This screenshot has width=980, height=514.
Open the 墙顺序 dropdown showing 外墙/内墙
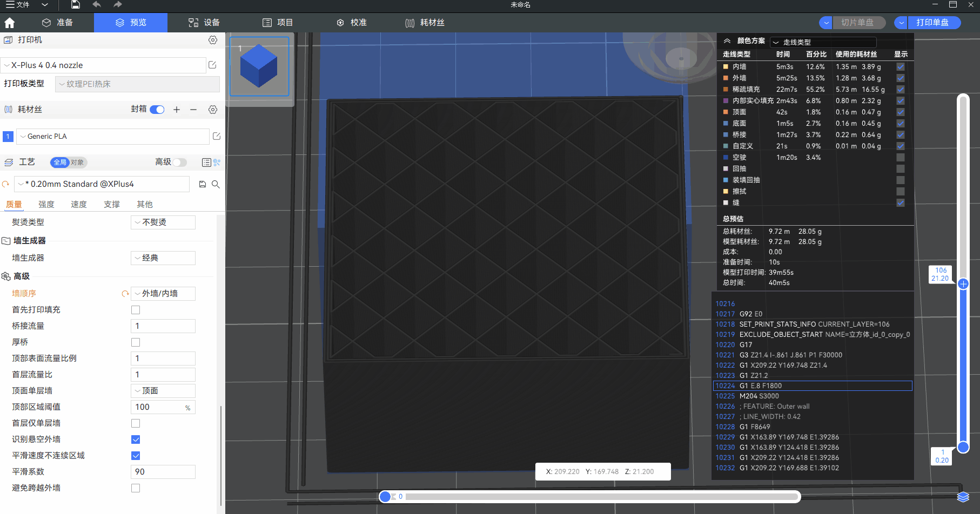point(163,294)
